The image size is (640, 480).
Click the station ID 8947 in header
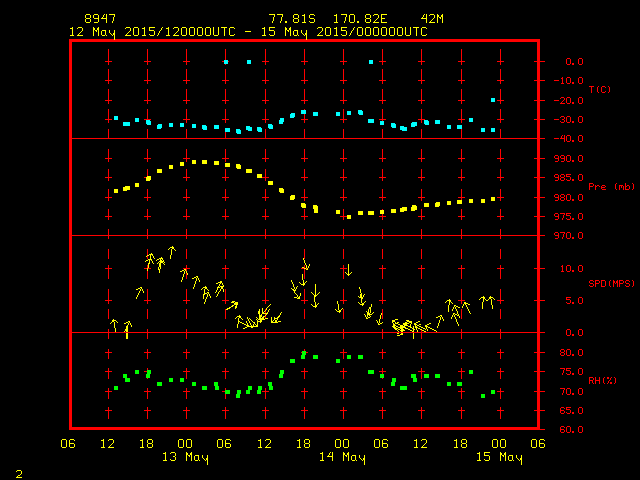[100, 19]
